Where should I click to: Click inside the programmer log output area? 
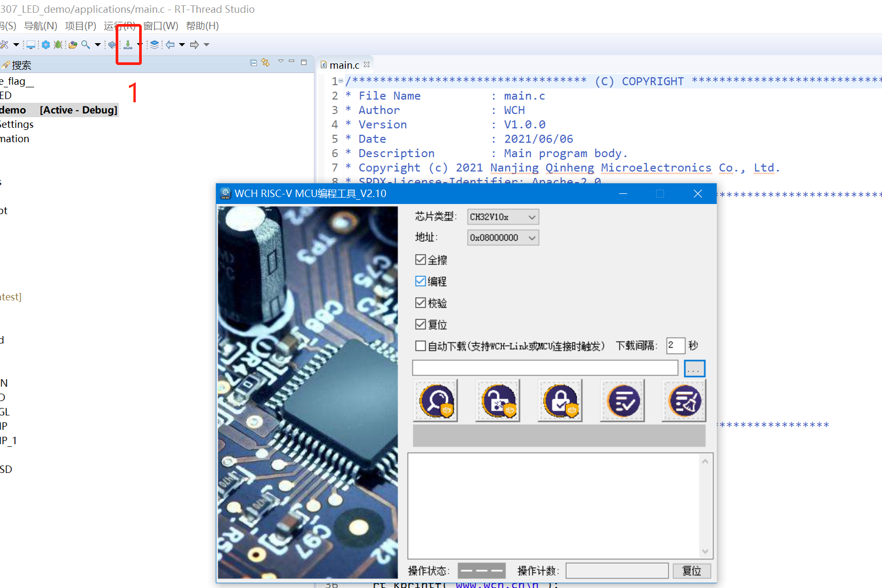click(554, 506)
